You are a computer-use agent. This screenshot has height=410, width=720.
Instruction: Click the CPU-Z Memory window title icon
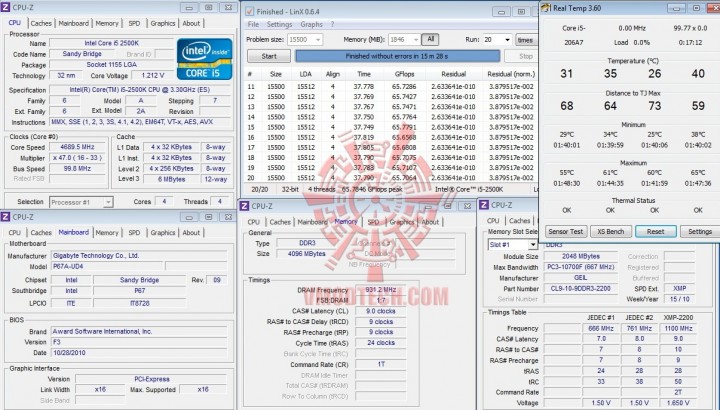tap(245, 206)
